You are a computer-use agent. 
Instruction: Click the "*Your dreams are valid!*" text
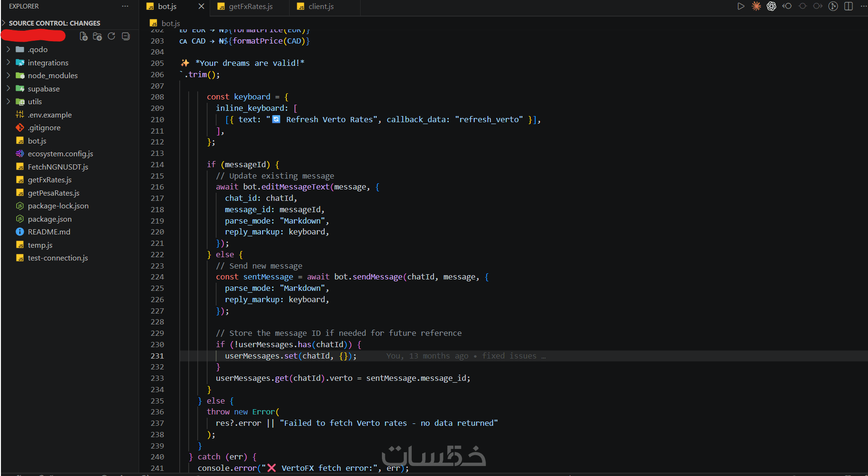click(250, 63)
